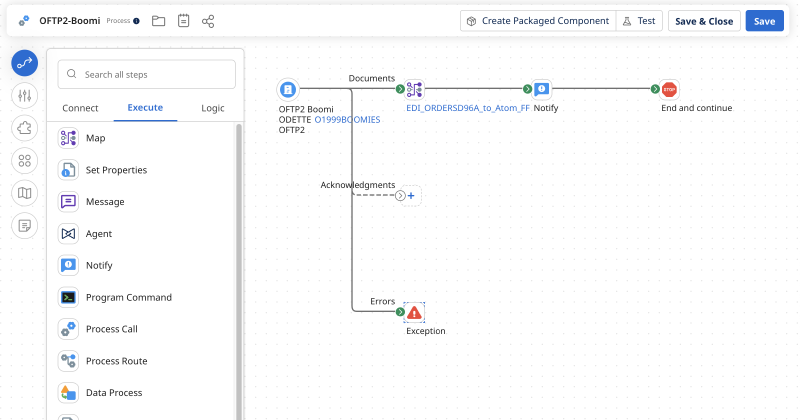Select the Process Call step icon
The width and height of the screenshot is (800, 420).
pos(68,329)
